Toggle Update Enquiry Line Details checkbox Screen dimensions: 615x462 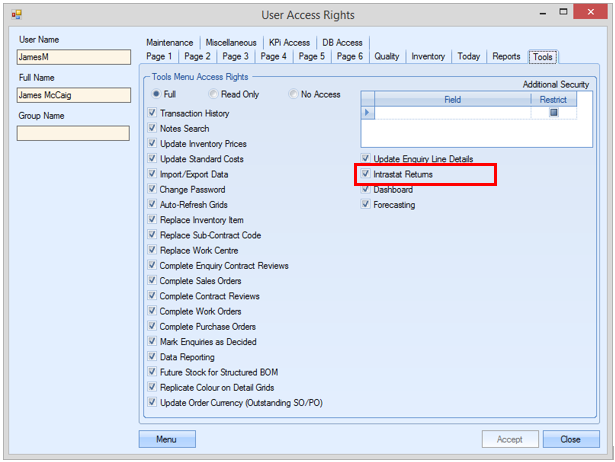point(366,159)
